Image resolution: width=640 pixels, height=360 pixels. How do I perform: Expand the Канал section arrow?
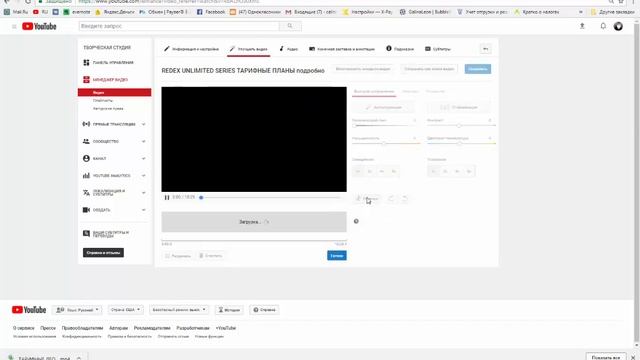click(x=144, y=158)
